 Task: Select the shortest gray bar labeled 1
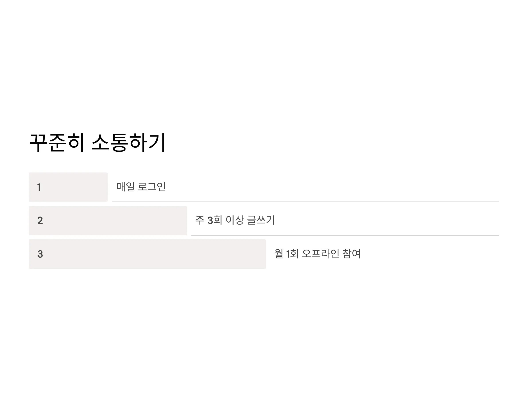pos(68,187)
